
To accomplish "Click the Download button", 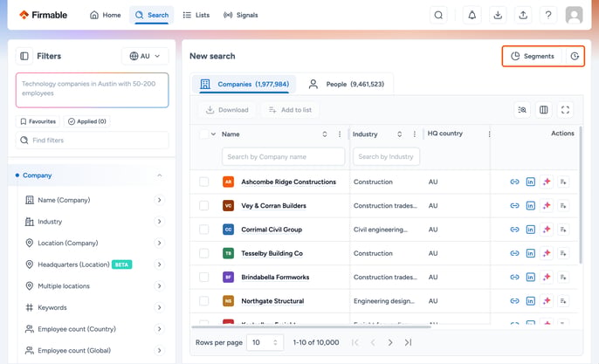I will (x=227, y=110).
